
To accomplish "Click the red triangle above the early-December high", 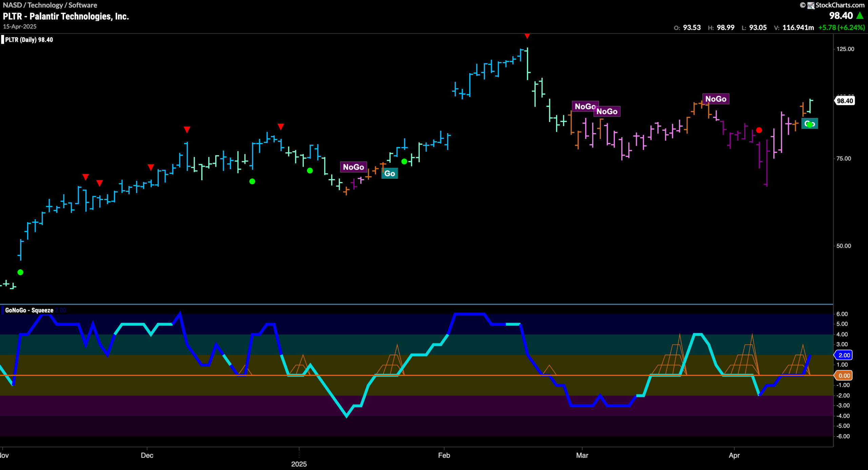I will click(x=187, y=129).
